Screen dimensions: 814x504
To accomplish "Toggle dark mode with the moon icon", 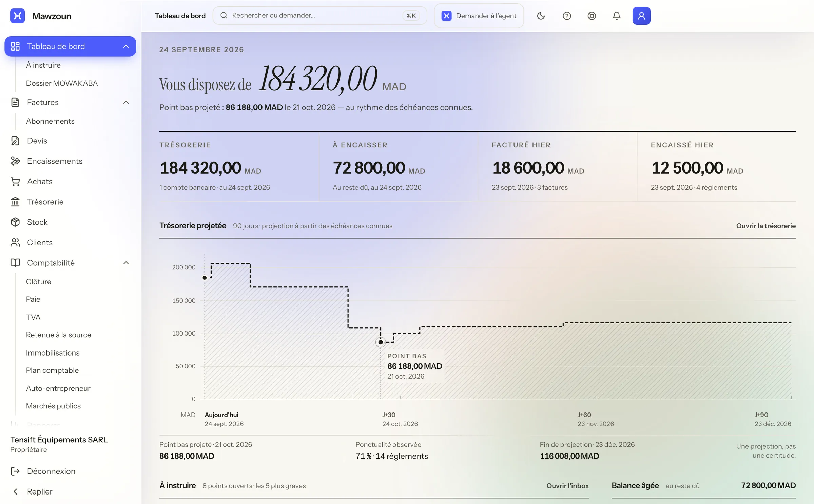I will 541,16.
